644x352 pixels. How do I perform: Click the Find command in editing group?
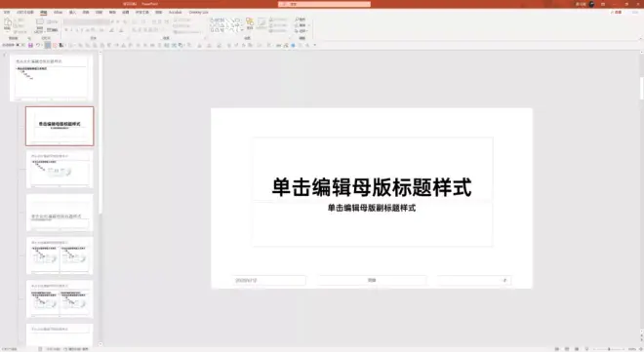click(301, 20)
